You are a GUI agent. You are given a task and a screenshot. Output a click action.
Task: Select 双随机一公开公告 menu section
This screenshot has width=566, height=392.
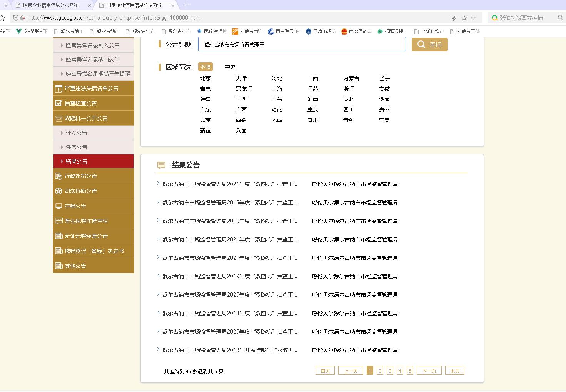[93, 118]
